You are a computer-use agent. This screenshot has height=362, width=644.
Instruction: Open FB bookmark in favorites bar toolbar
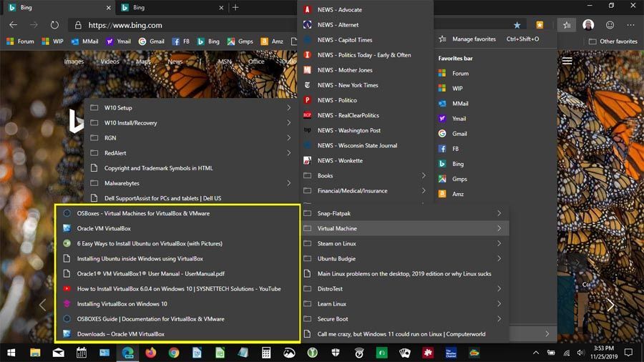(x=181, y=41)
